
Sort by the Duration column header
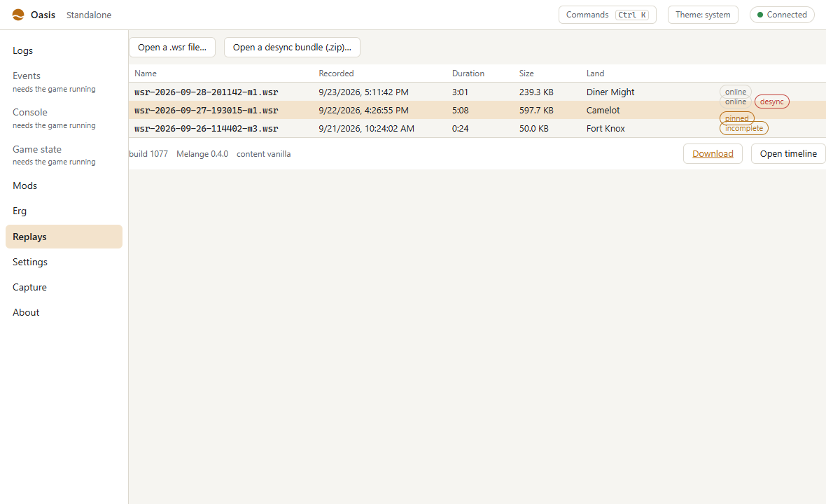click(468, 73)
